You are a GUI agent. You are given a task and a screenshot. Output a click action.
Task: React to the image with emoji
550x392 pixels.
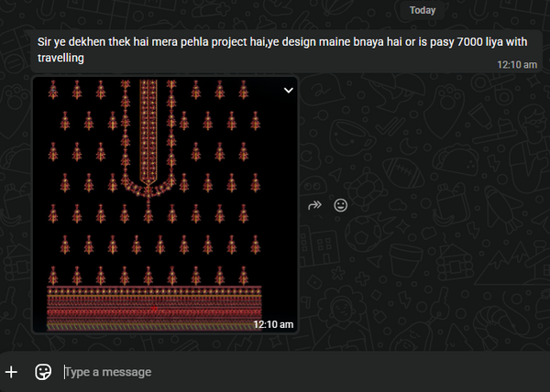pos(341,205)
